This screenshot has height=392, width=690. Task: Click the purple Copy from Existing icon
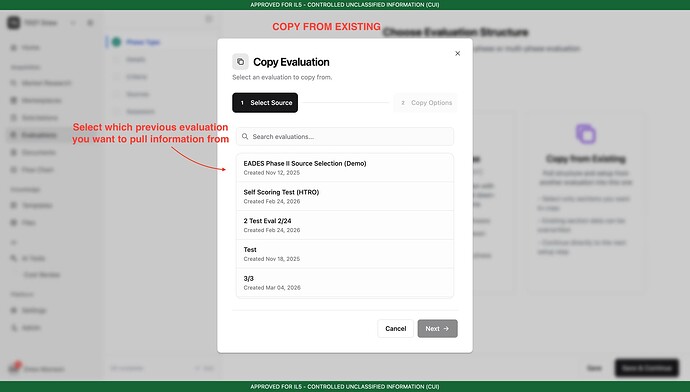point(586,134)
